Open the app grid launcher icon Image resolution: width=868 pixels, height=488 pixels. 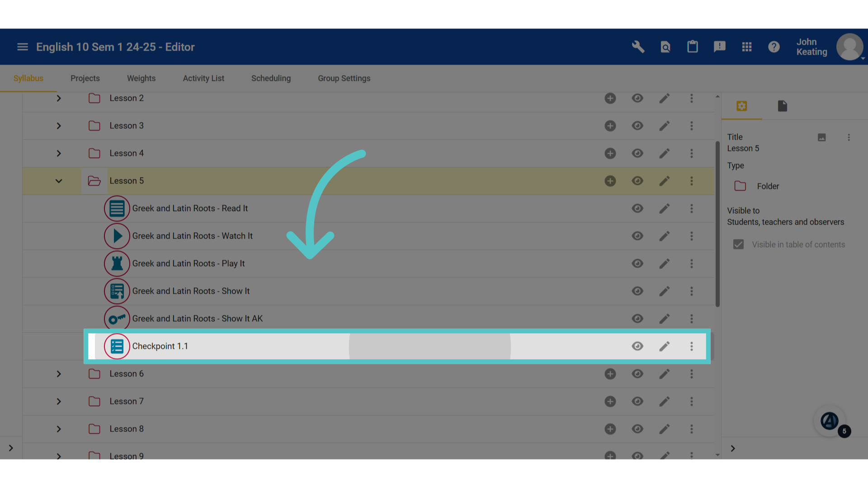click(x=747, y=47)
